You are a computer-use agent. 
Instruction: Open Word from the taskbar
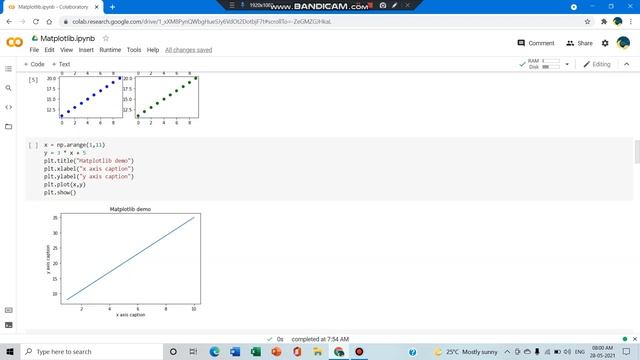pyautogui.click(x=235, y=351)
